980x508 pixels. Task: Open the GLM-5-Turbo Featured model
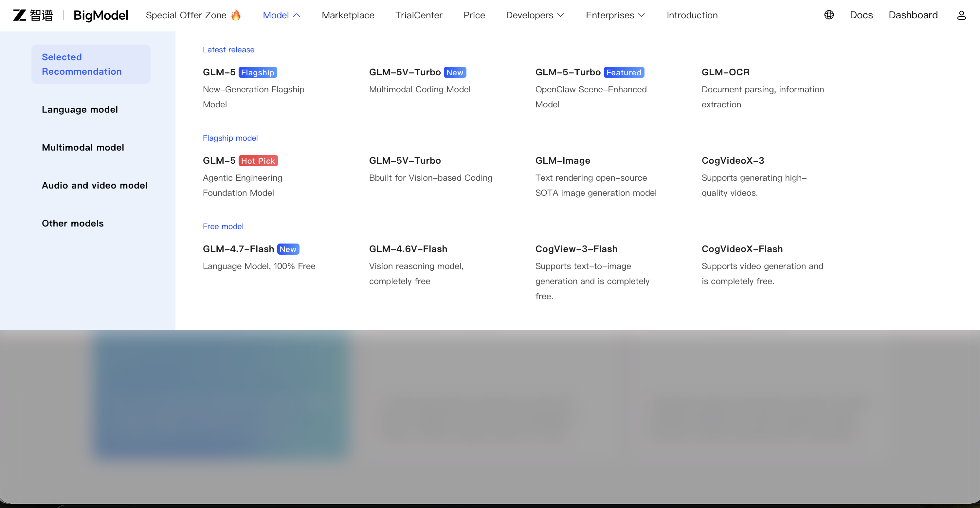tap(568, 72)
